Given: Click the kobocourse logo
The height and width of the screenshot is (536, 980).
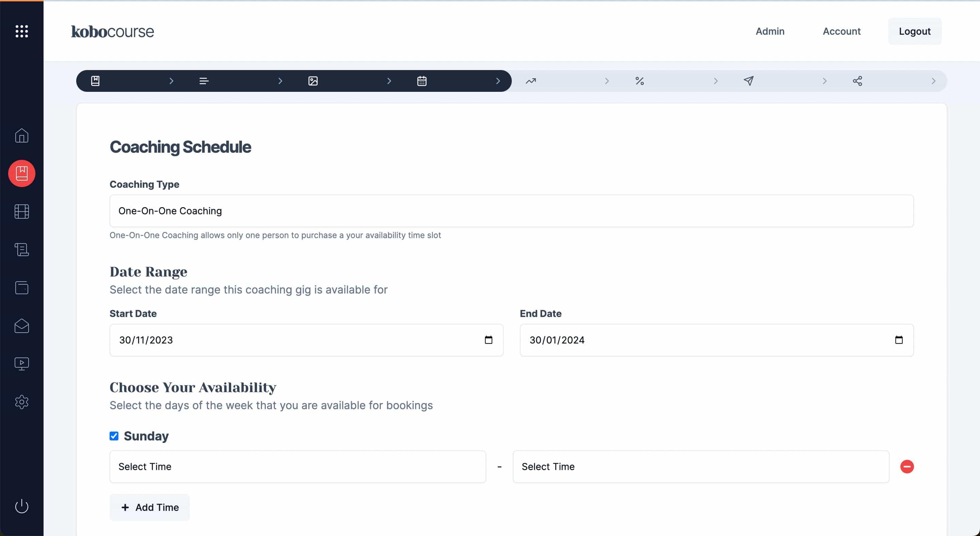Looking at the screenshot, I should coord(113,31).
